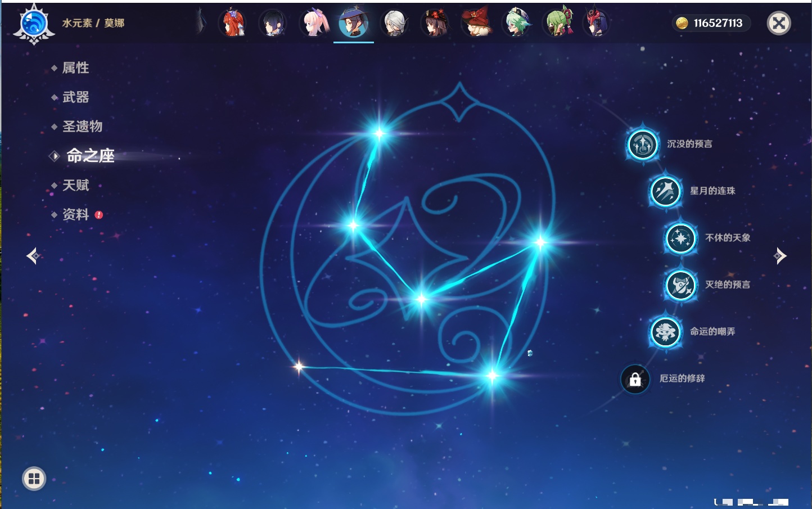Viewport: 812px width, 509px height.
Task: Select the gray-haired character portrait
Action: click(395, 23)
